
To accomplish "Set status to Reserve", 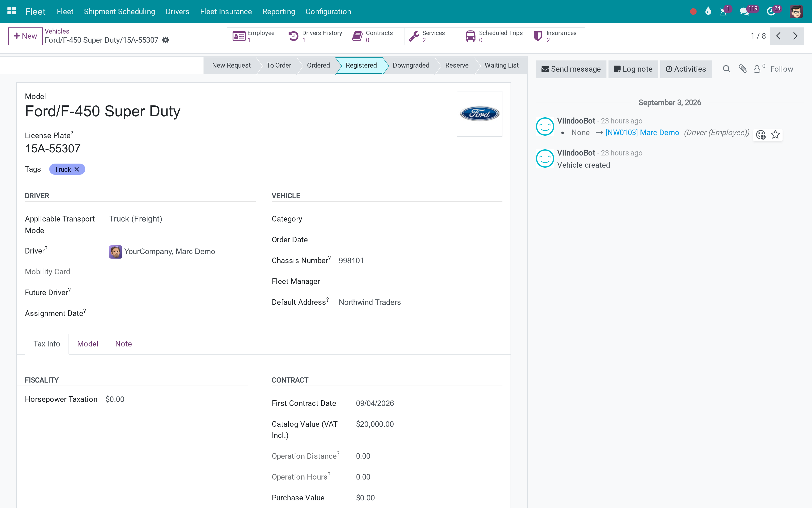I will (x=457, y=66).
